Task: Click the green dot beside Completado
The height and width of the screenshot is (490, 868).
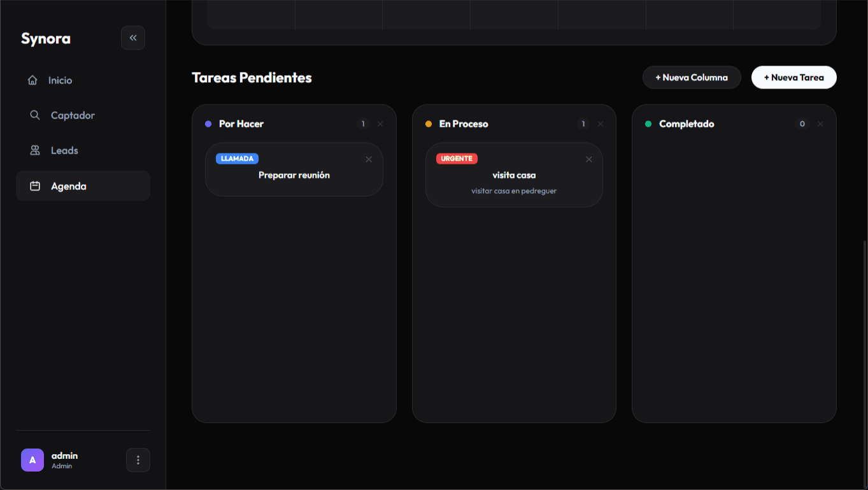Action: pyautogui.click(x=648, y=124)
